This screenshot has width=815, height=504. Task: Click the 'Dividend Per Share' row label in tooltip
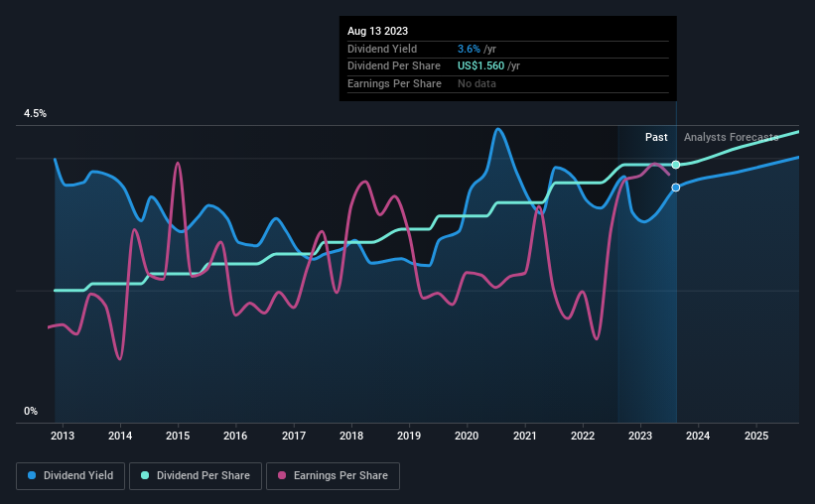394,66
